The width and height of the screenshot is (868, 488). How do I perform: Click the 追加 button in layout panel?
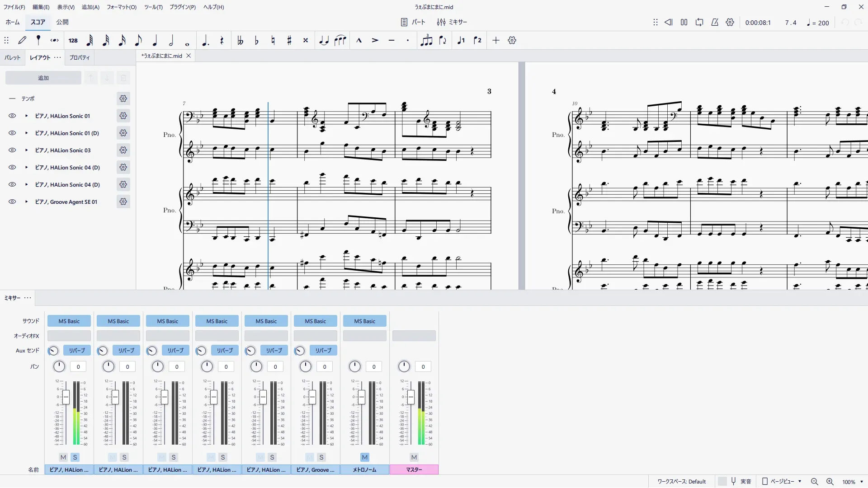43,78
